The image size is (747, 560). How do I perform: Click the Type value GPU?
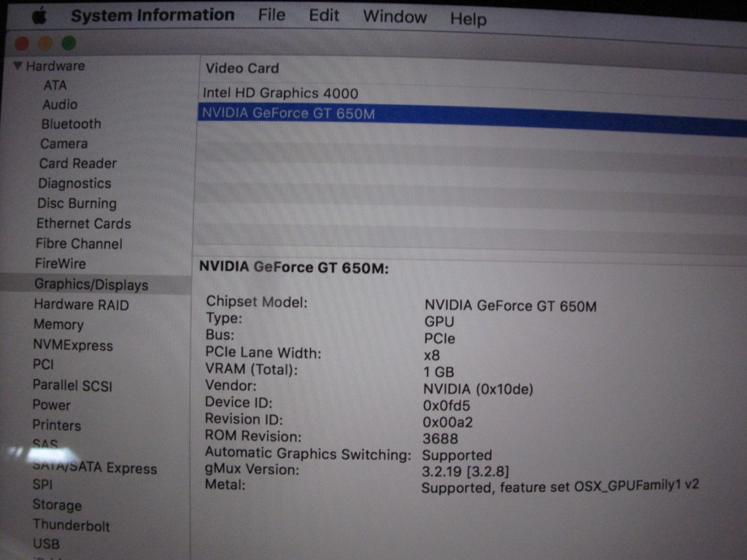(439, 322)
